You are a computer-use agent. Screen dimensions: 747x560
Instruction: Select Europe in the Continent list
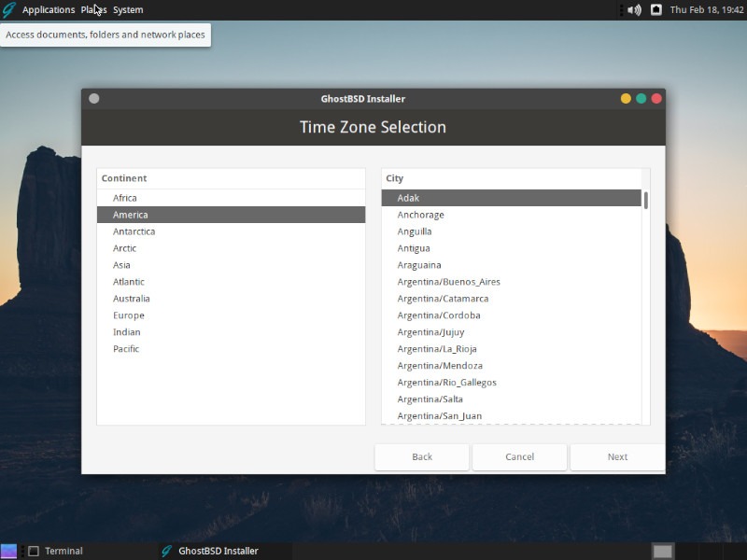tap(129, 315)
